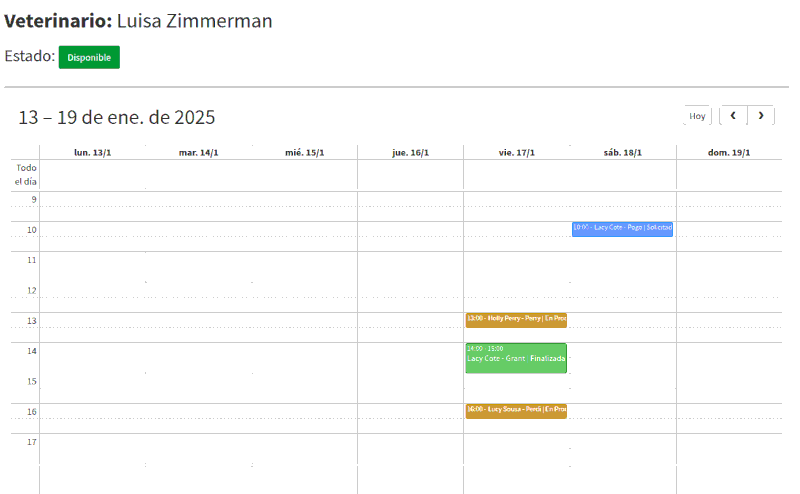Open the 13:00 Holly Perry appointment
800x494 pixels.
coord(516,319)
